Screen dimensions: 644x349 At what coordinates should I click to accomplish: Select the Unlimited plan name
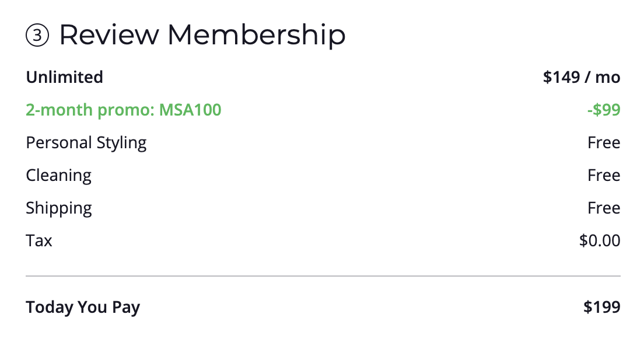(65, 77)
